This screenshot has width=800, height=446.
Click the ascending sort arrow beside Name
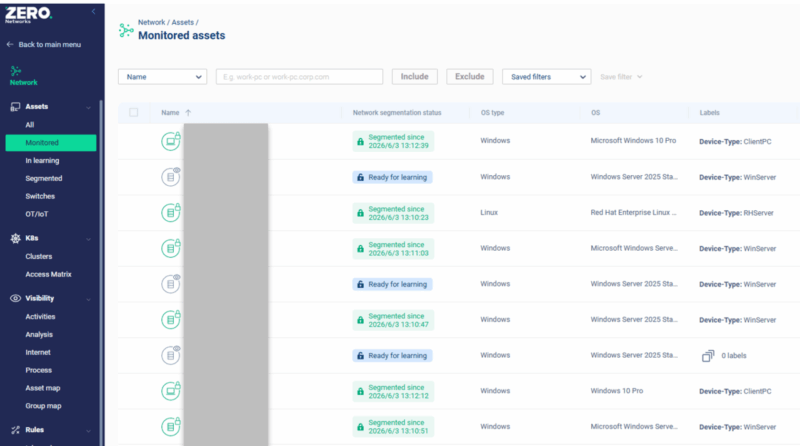(188, 113)
